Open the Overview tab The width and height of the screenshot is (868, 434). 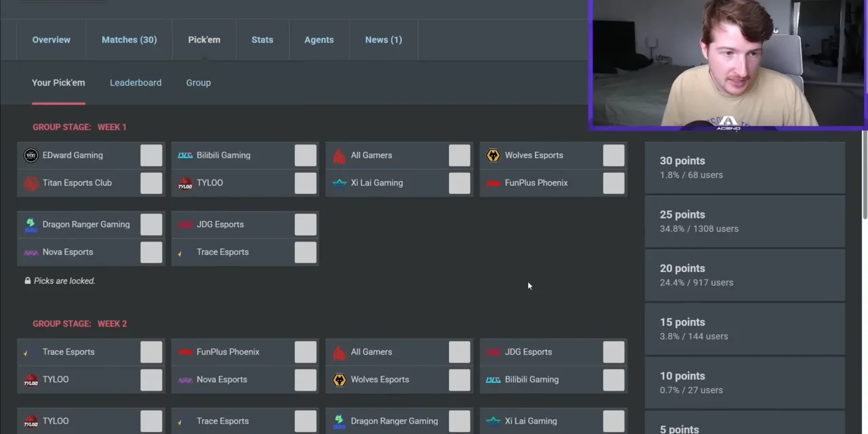tap(52, 40)
